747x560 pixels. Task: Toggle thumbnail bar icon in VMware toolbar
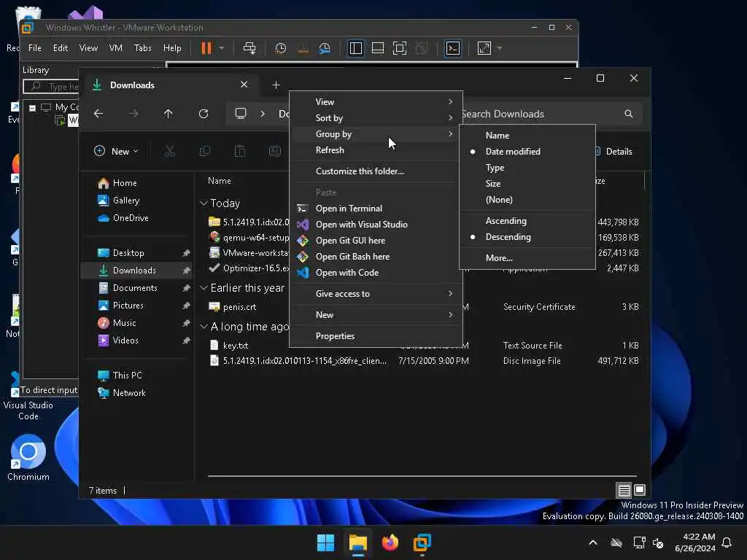pyautogui.click(x=378, y=48)
